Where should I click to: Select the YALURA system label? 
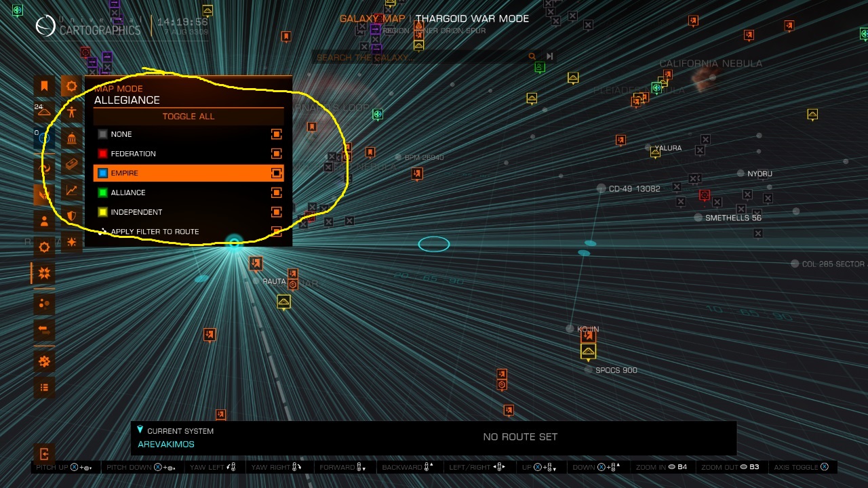668,148
